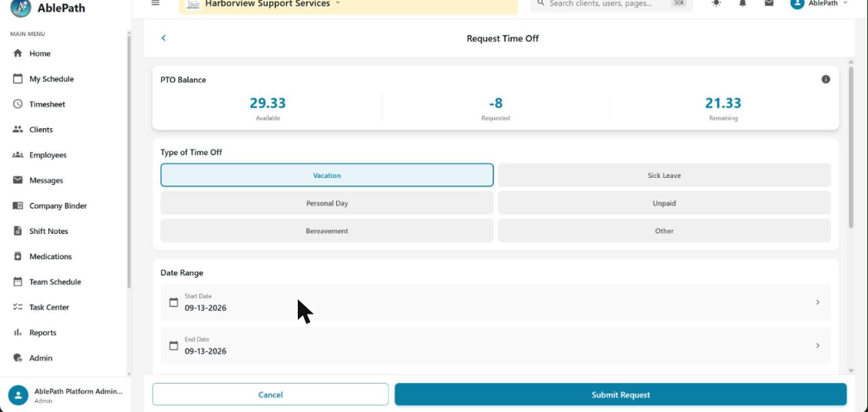Viewport: 868px width, 412px height.
Task: Click the Admin shield icon
Action: pyautogui.click(x=18, y=358)
